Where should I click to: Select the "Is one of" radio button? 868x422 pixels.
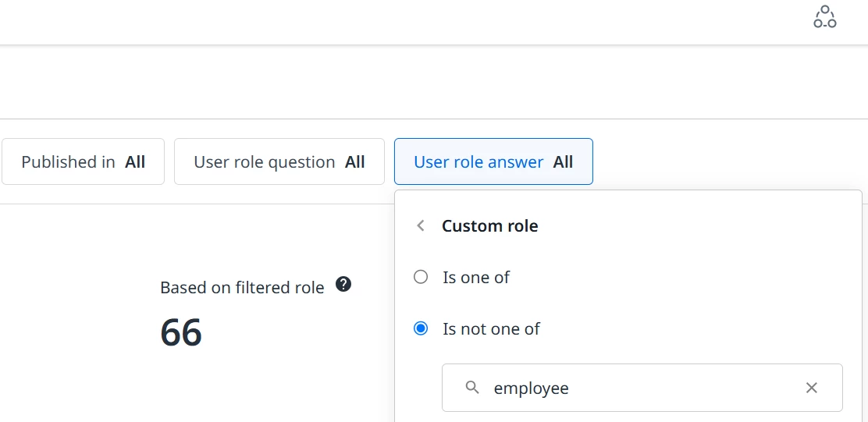[x=421, y=277]
